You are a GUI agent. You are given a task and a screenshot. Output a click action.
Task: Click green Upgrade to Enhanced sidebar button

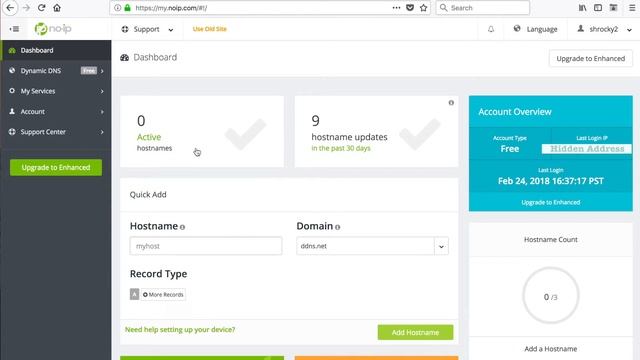click(x=56, y=167)
